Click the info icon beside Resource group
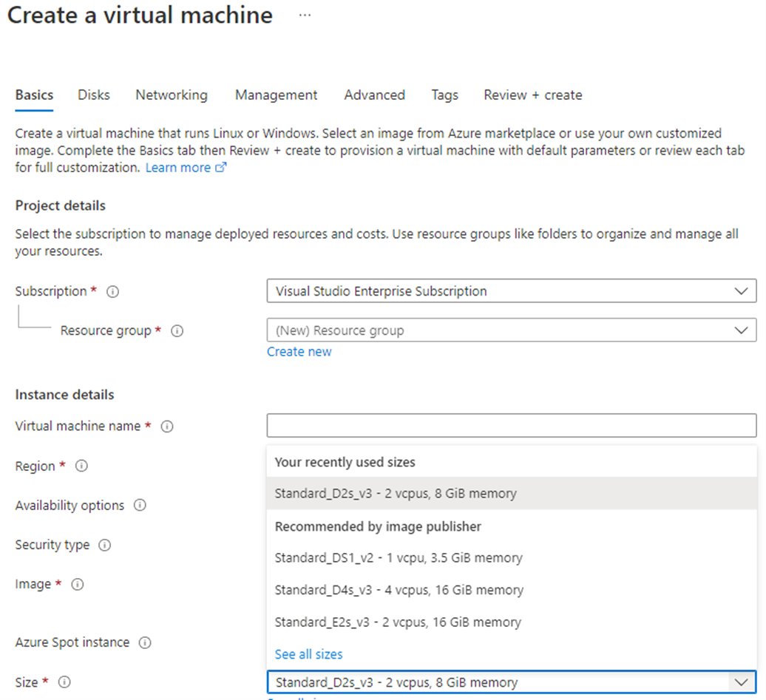The image size is (766, 700). 177,331
